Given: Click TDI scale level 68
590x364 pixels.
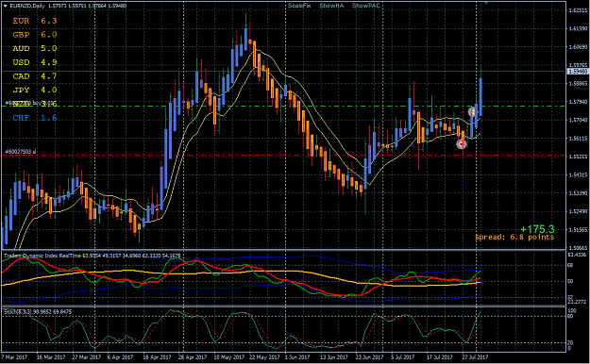Looking at the screenshot, I should [570, 265].
